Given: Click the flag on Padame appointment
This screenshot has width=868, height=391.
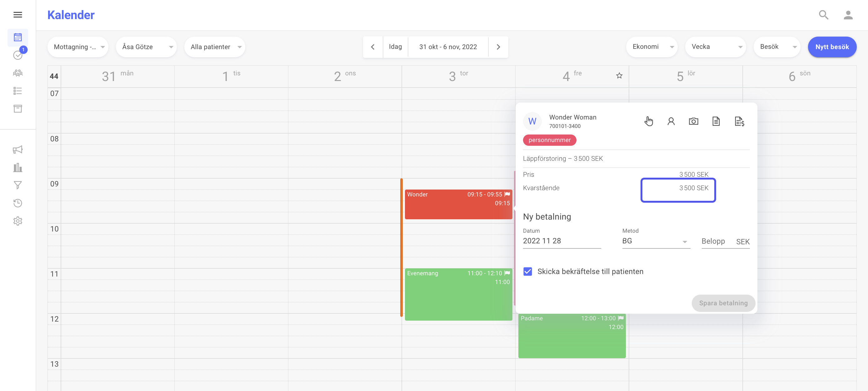Looking at the screenshot, I should pos(621,318).
